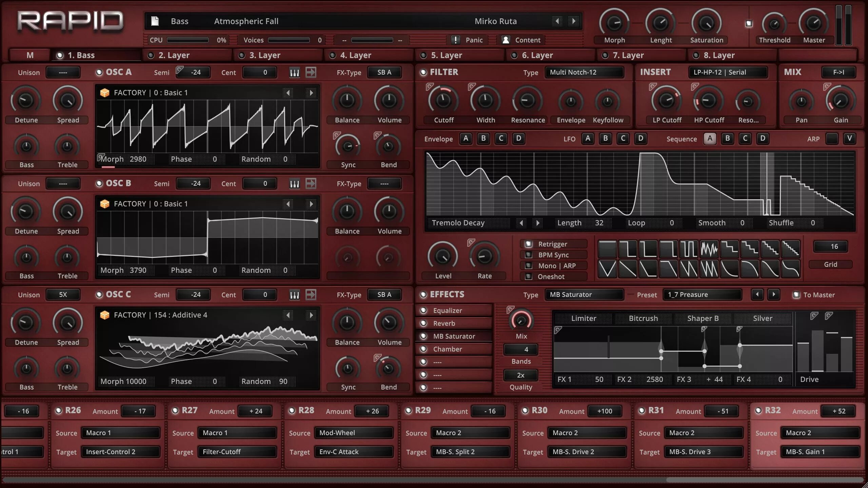
Task: Click OSC A routing arrow icon
Action: (311, 72)
